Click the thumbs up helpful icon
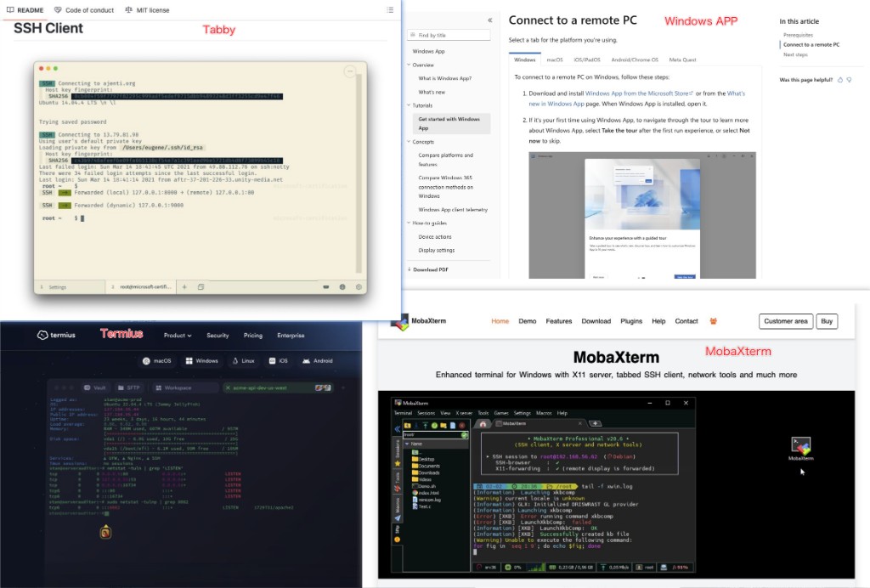Viewport: 870px width, 588px height. (840, 80)
